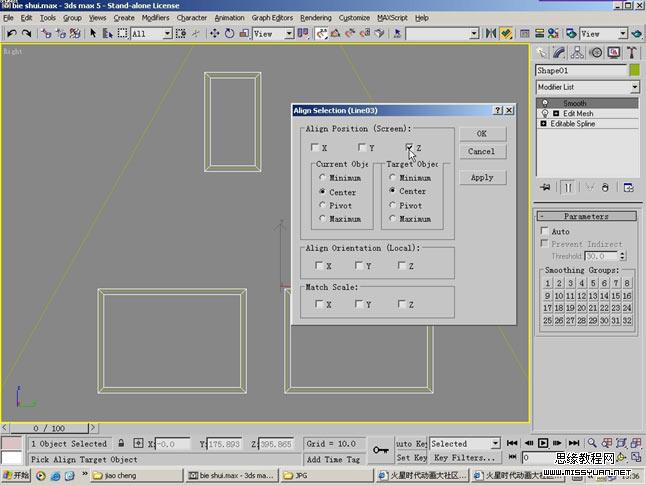Screen dimensions: 646x485
Task: Choose the rectangular selection region tool
Action: 122,33
